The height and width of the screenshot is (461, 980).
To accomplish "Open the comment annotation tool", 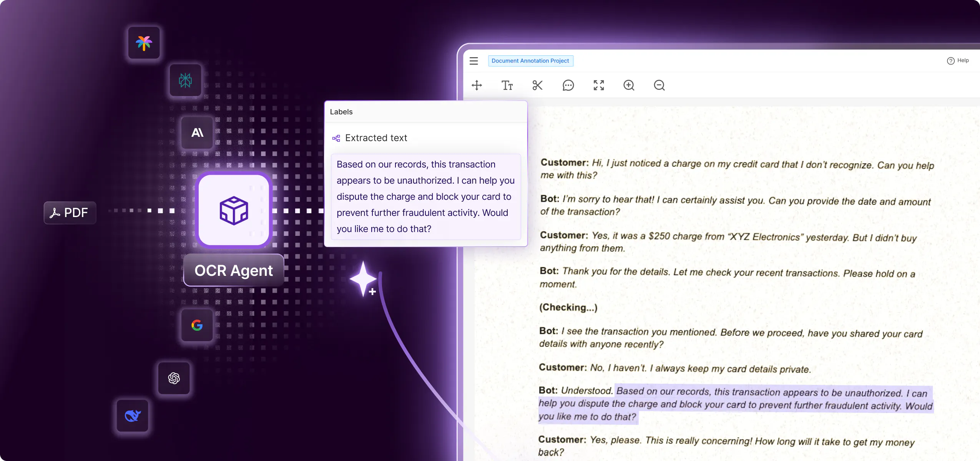I will pyautogui.click(x=568, y=85).
